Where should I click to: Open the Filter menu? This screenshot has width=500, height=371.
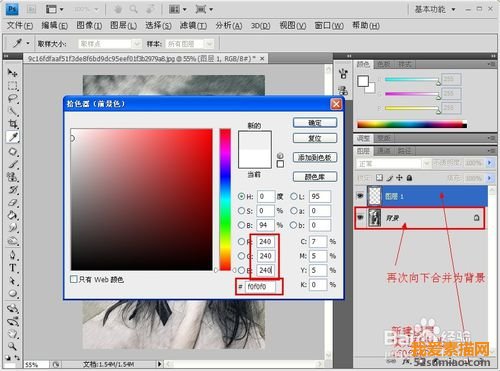pyautogui.click(x=193, y=26)
